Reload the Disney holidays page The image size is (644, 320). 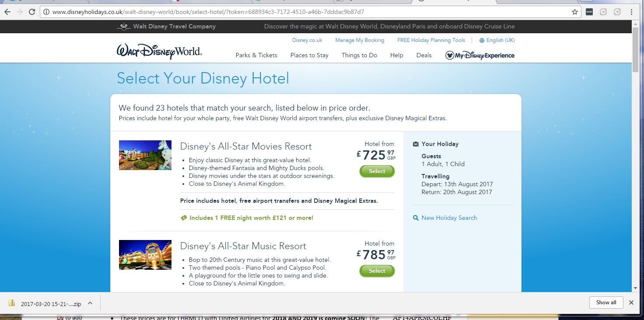32,12
